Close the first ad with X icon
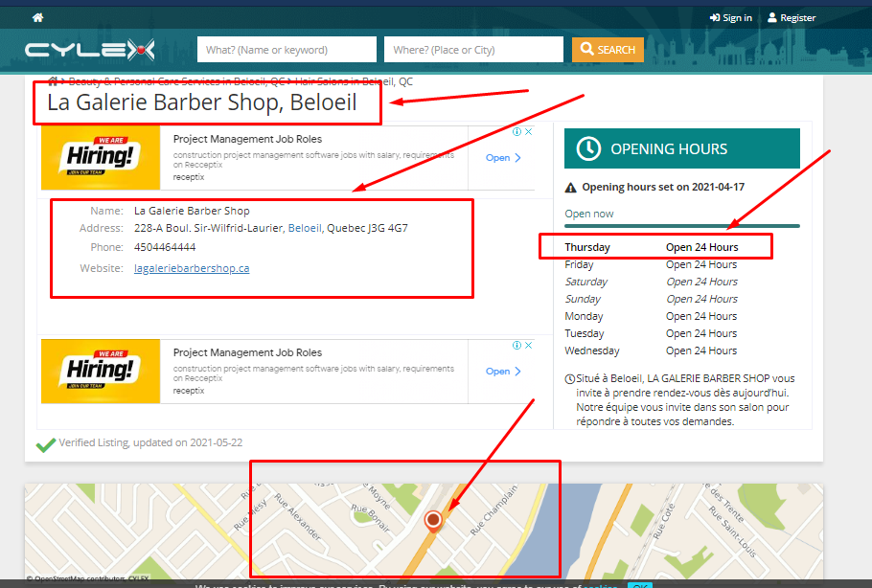The height and width of the screenshot is (588, 872). coord(528,132)
